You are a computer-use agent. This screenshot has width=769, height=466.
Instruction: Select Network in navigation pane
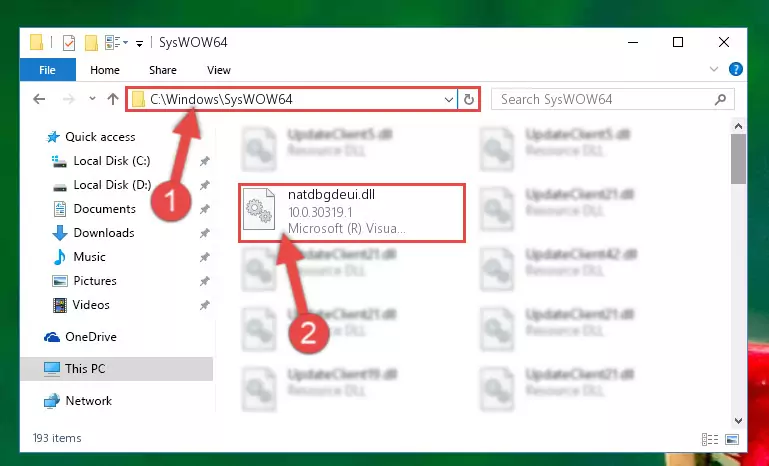(x=89, y=401)
